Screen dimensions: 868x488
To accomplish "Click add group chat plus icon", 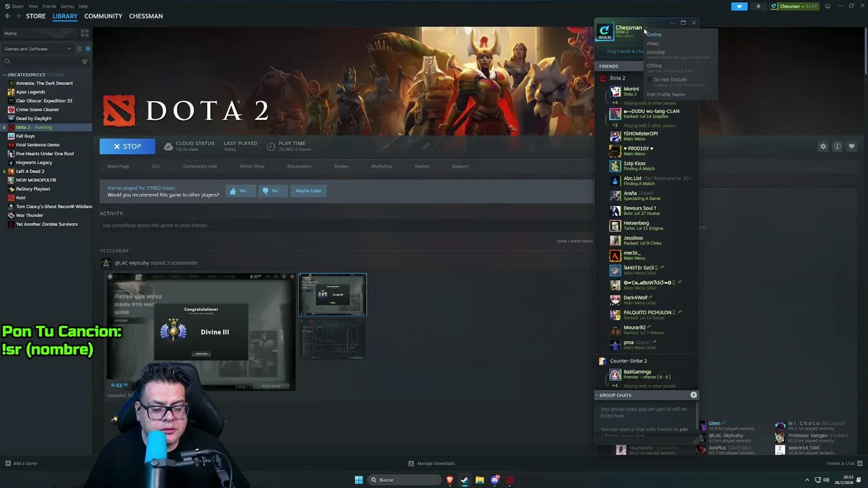I will (693, 395).
